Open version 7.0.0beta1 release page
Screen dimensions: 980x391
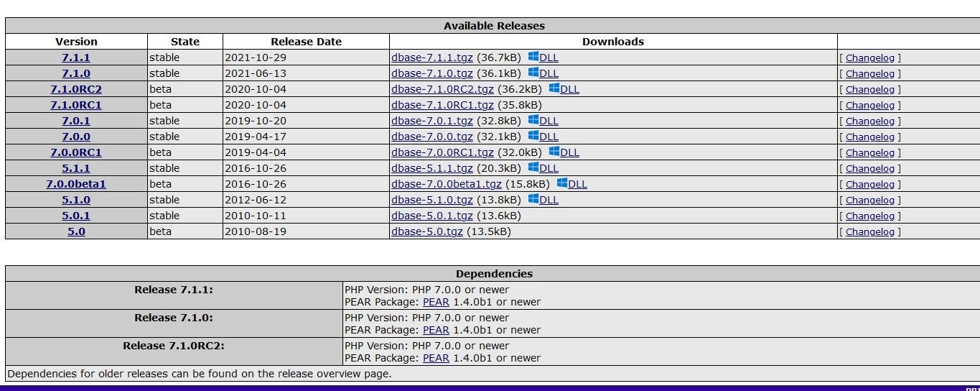76,184
